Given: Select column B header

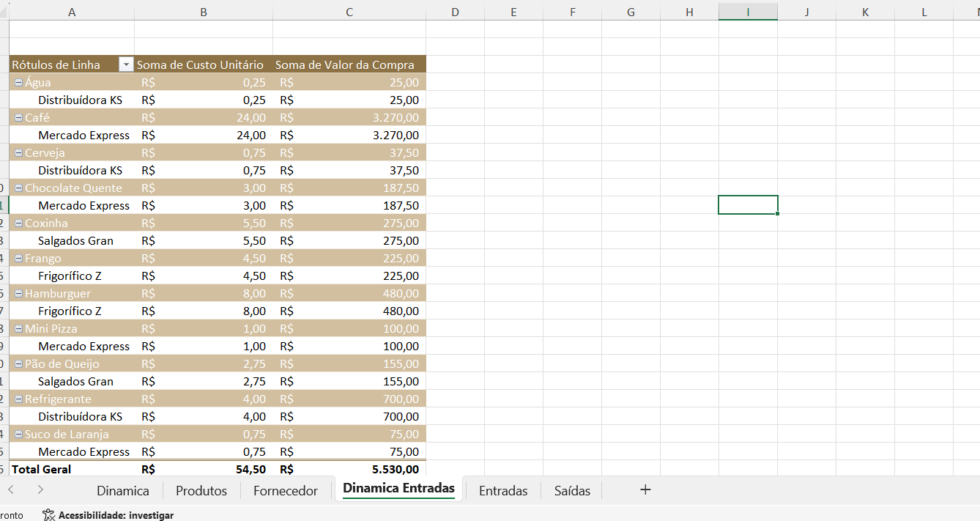Looking at the screenshot, I should tap(204, 12).
